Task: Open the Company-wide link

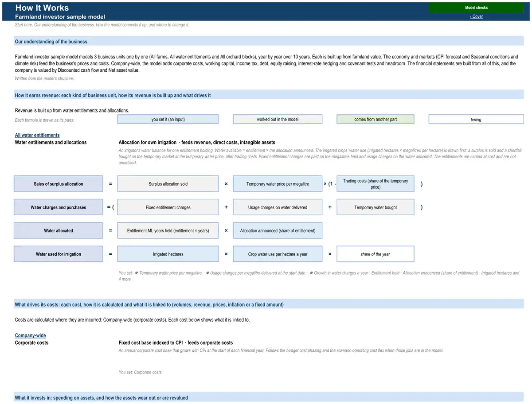Action: (31, 335)
